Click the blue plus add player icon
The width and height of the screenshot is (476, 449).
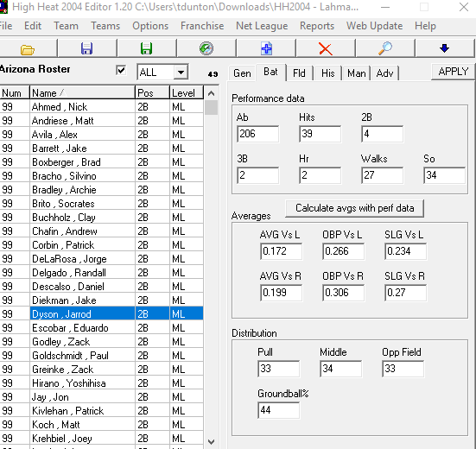pyautogui.click(x=266, y=48)
